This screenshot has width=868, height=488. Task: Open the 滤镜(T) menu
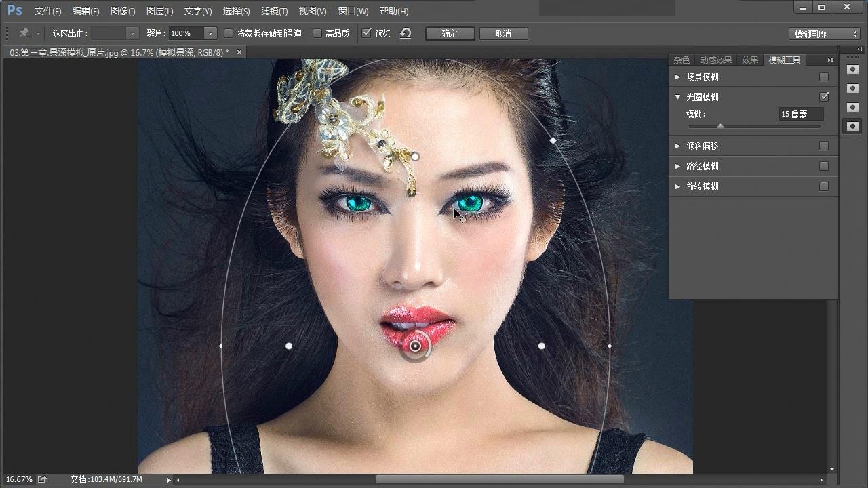click(x=274, y=12)
